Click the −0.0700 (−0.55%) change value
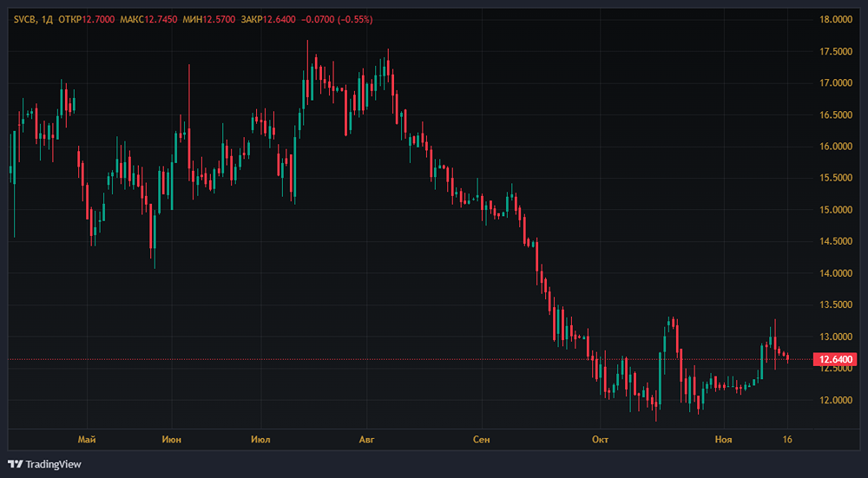Viewport: 868px width, 478px height. 337,19
